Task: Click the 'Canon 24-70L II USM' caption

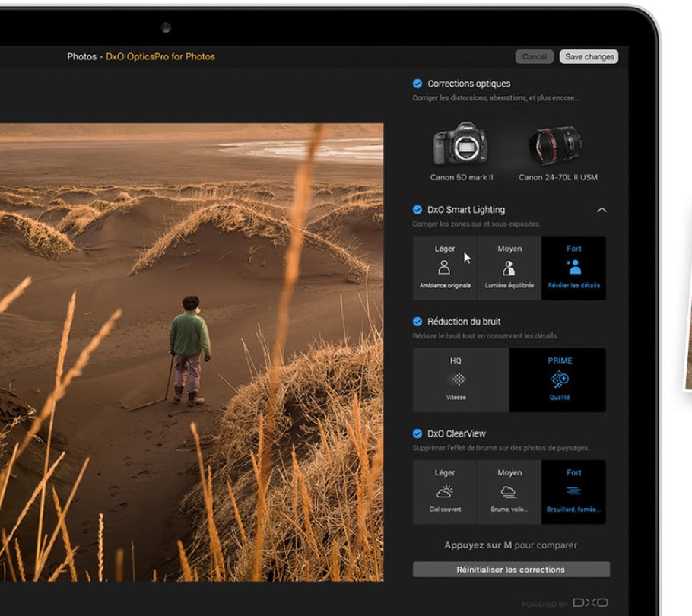Action: (x=558, y=177)
